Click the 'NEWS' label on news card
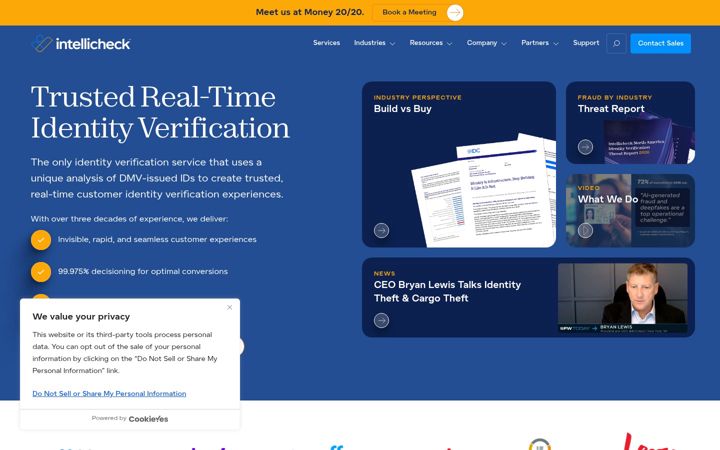Image resolution: width=720 pixels, height=450 pixels. 384,273
